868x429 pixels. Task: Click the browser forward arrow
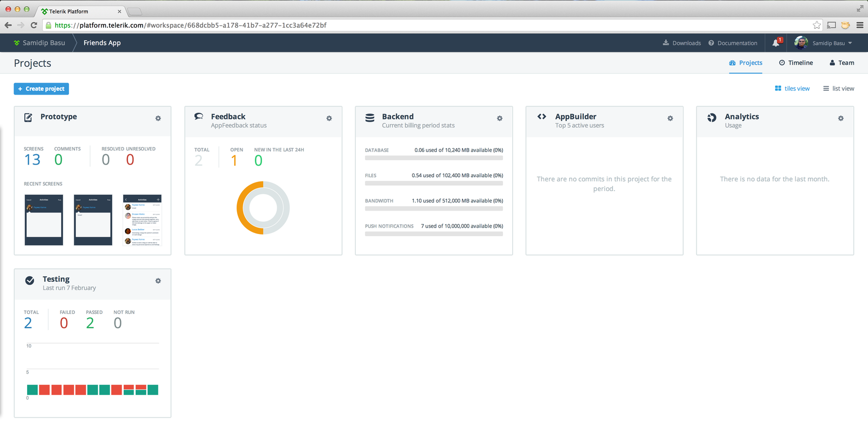click(x=21, y=25)
